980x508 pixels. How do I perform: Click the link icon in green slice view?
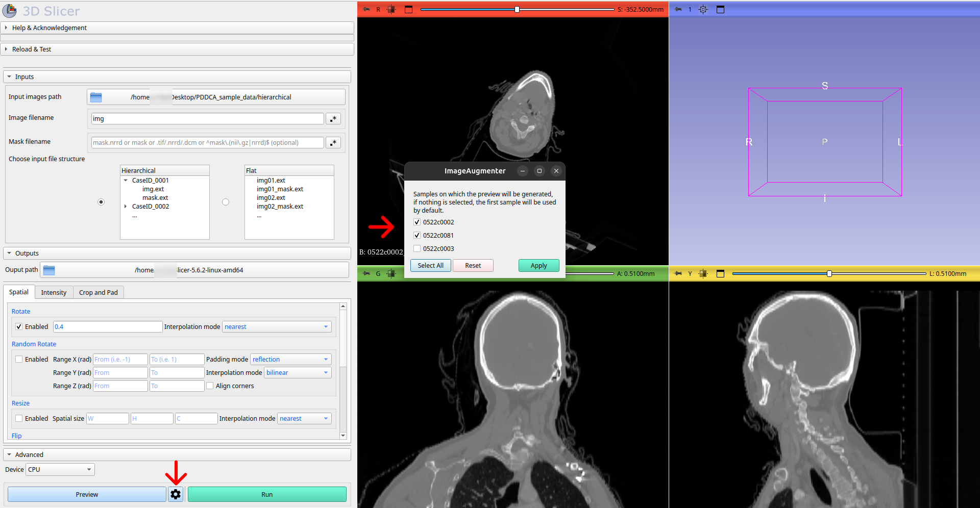(x=391, y=273)
